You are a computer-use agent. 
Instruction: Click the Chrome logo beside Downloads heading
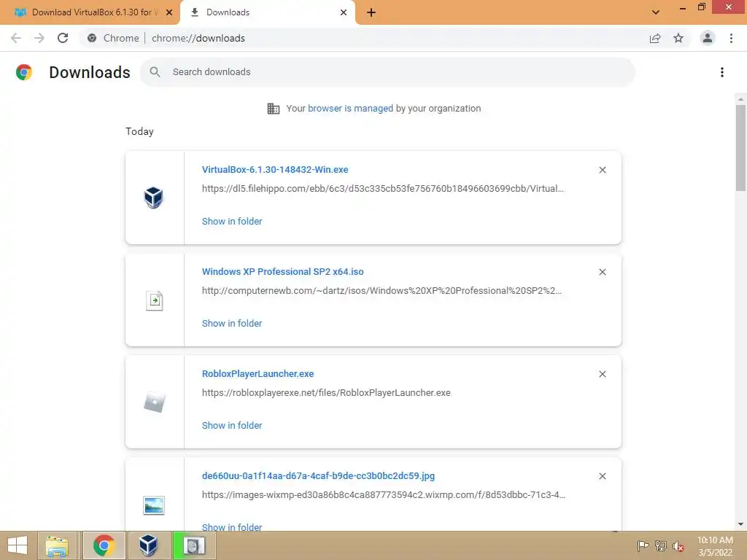pyautogui.click(x=24, y=72)
